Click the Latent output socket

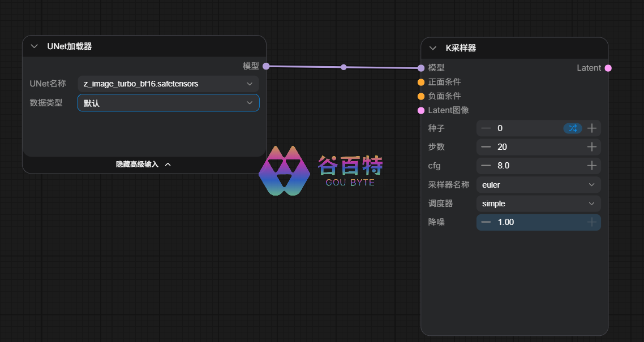coord(608,68)
